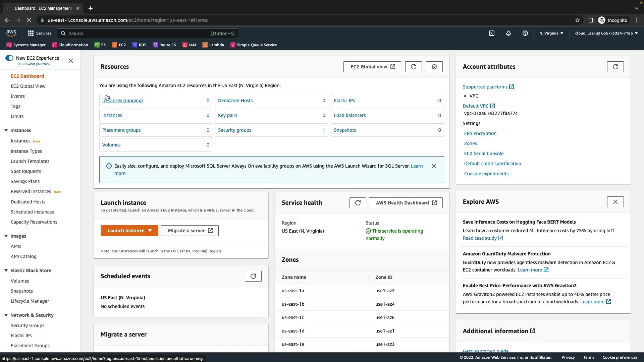The width and height of the screenshot is (644, 362).
Task: Open the N. Virginia region dropdown
Action: click(x=551, y=33)
